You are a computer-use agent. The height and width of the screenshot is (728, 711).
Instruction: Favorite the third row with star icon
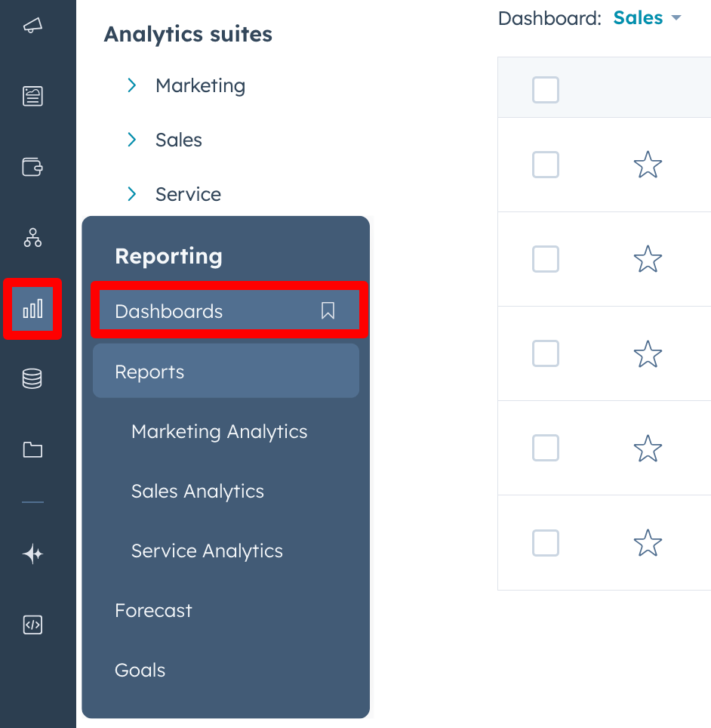(648, 353)
